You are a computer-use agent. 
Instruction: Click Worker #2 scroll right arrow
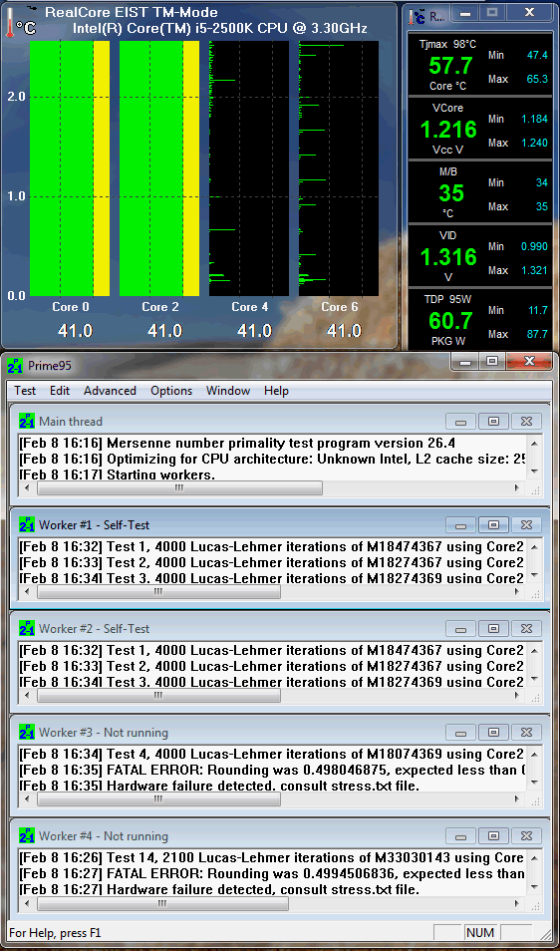click(x=517, y=696)
